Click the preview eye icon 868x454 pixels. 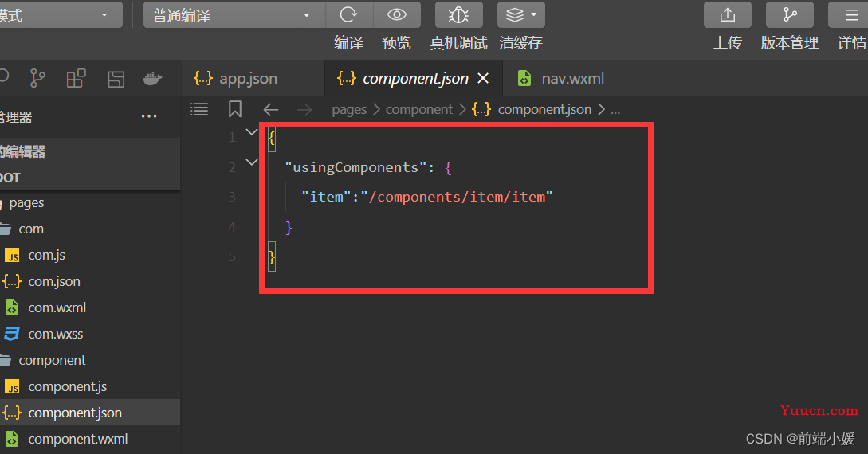(396, 15)
